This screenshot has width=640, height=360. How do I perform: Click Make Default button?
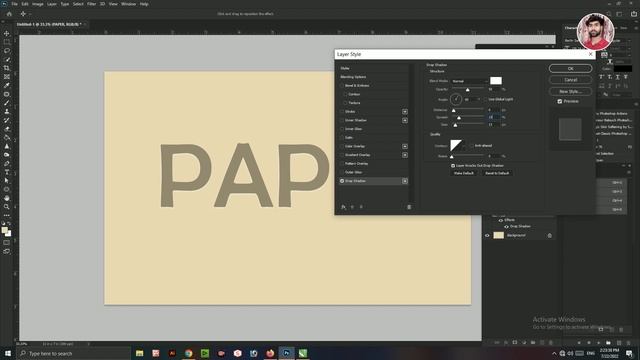click(x=464, y=173)
